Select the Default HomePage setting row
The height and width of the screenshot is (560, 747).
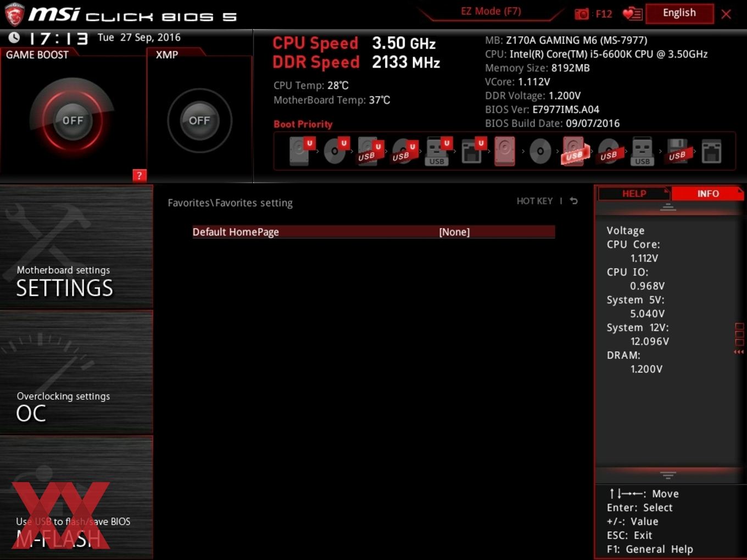pyautogui.click(x=374, y=232)
